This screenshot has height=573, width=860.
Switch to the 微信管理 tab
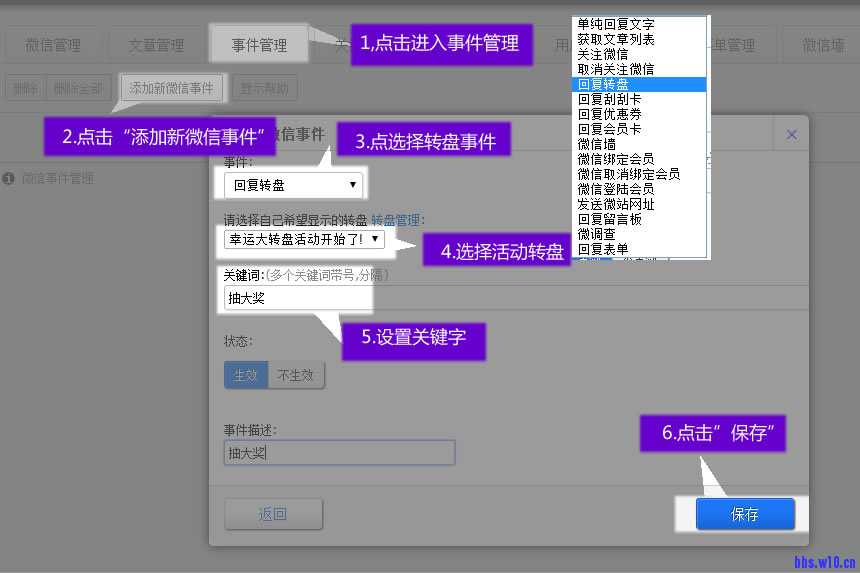pyautogui.click(x=53, y=45)
